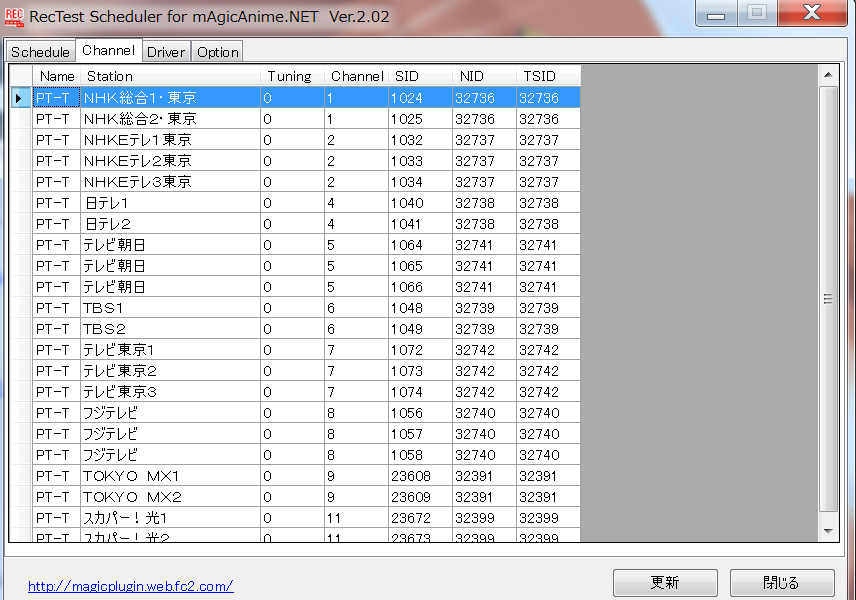Click SID cell 1066 for テレビ朝日

pyautogui.click(x=420, y=287)
